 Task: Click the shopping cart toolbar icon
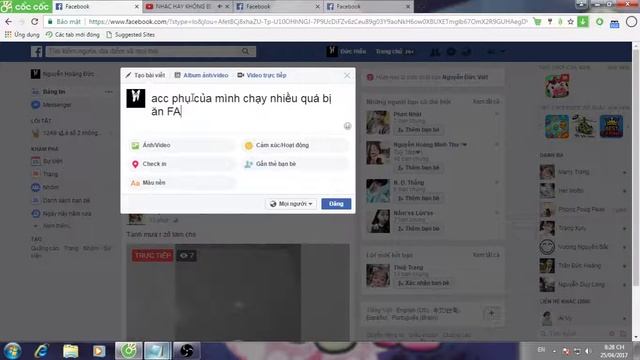(x=537, y=22)
